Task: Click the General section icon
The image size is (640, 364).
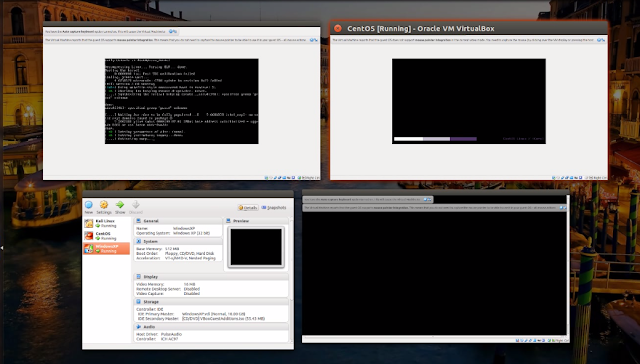Action: 138,221
